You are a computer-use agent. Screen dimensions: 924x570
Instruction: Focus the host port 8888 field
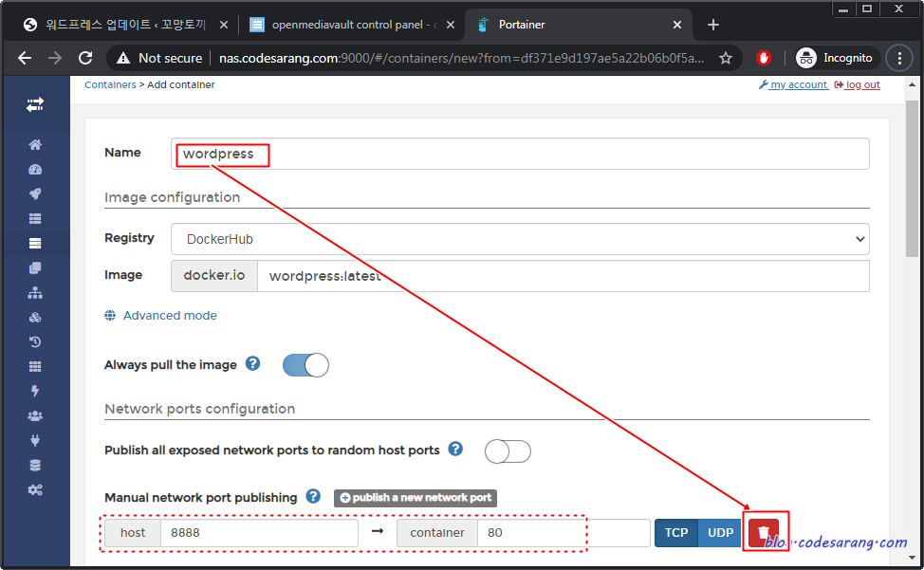click(259, 533)
